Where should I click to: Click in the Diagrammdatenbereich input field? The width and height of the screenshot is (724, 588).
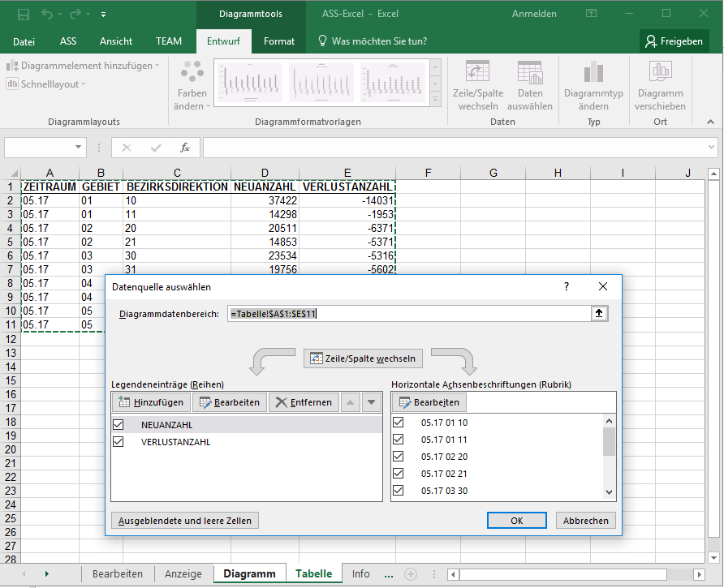pyautogui.click(x=410, y=315)
